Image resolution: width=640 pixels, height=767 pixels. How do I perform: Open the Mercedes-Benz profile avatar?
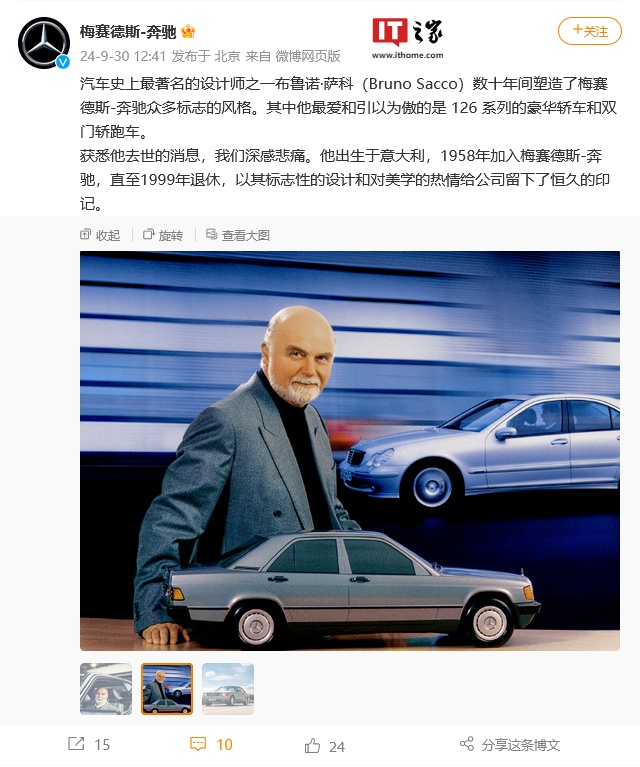[x=44, y=43]
